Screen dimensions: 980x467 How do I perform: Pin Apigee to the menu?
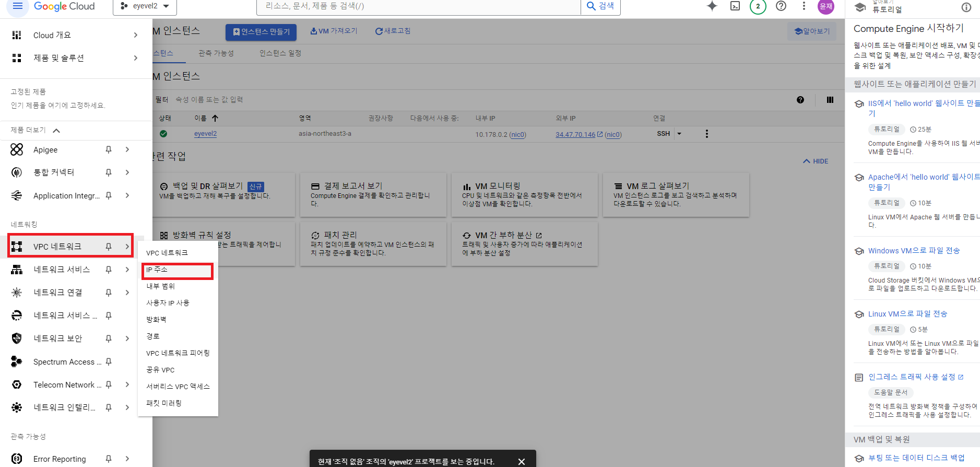pos(109,150)
